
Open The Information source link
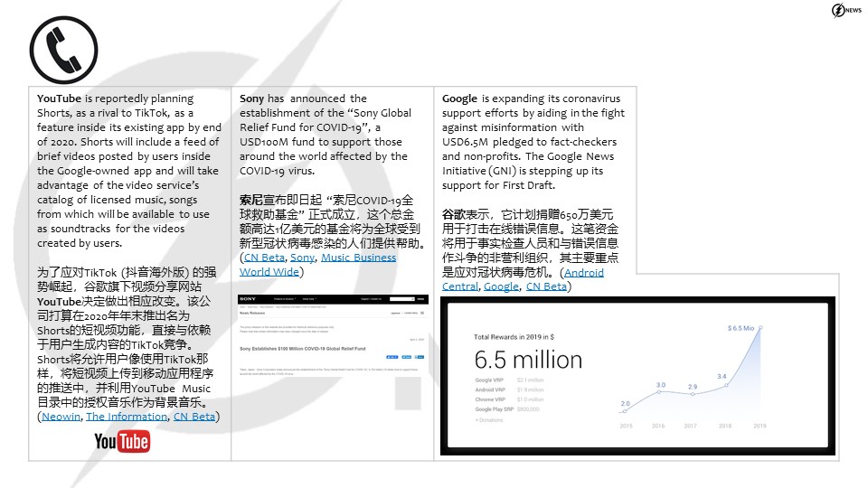[x=127, y=417]
